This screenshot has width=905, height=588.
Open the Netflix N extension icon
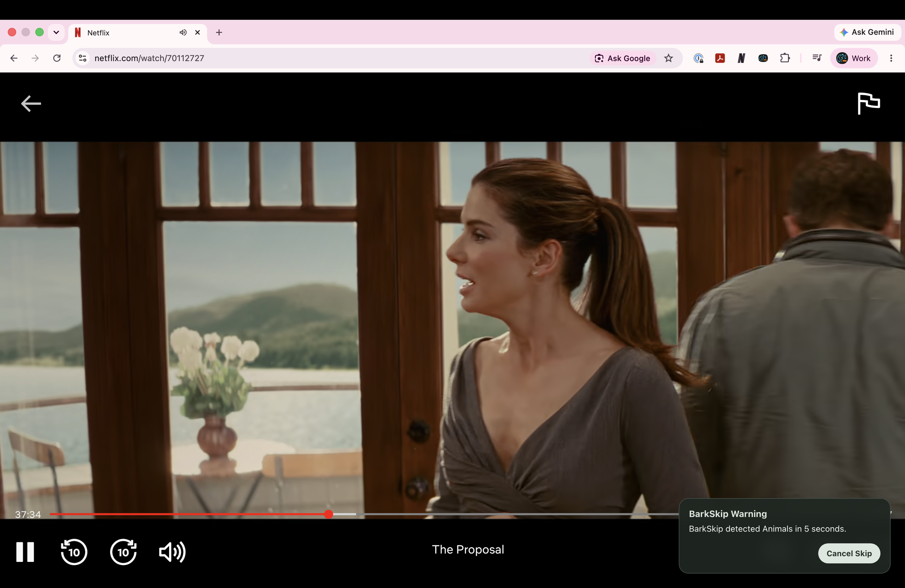tap(741, 58)
